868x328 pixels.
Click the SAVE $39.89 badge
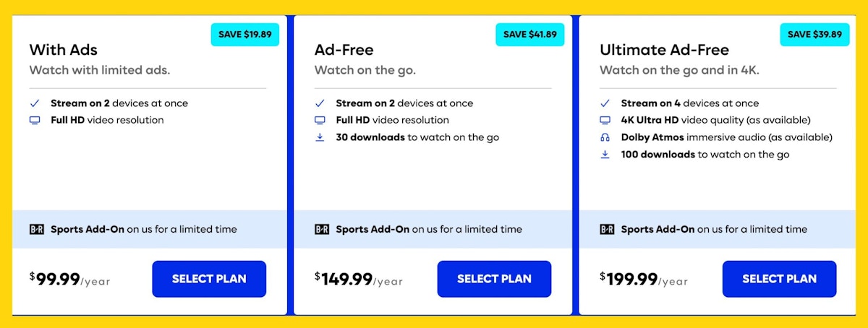pos(814,34)
